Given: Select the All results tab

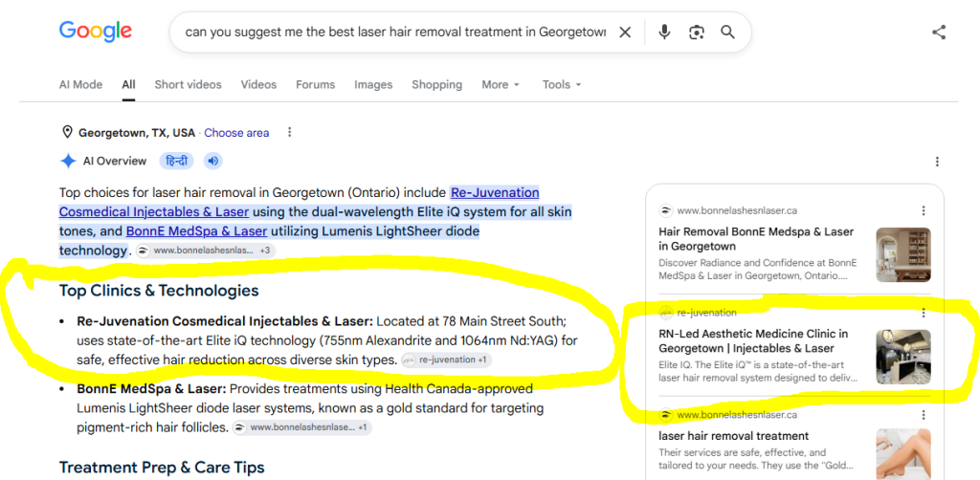Looking at the screenshot, I should click(x=128, y=85).
